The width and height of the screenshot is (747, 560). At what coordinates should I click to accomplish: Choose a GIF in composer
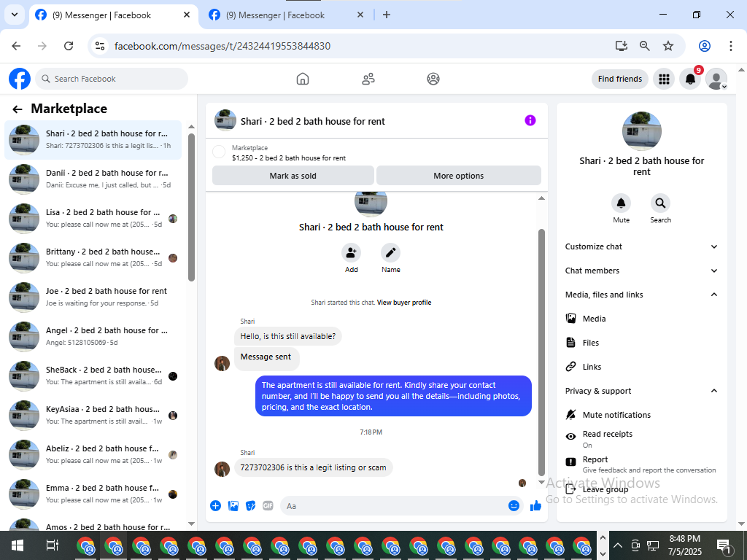point(268,506)
